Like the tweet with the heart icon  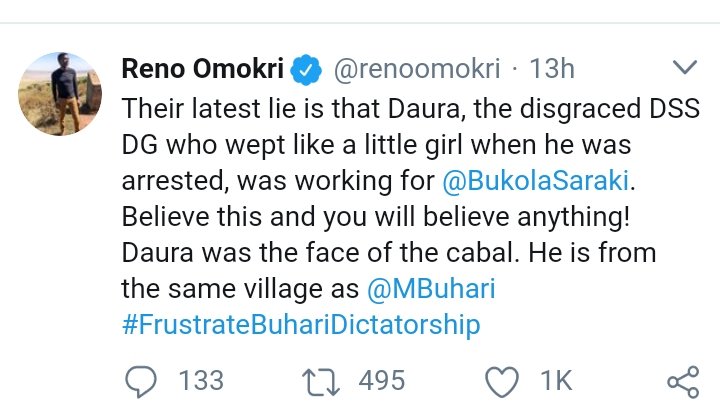[x=500, y=382]
